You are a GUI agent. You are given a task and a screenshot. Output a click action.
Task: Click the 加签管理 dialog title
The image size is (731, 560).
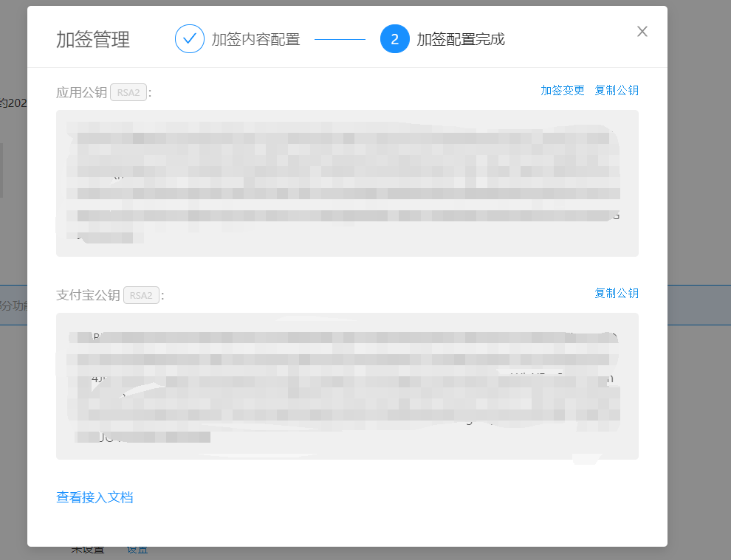click(93, 40)
